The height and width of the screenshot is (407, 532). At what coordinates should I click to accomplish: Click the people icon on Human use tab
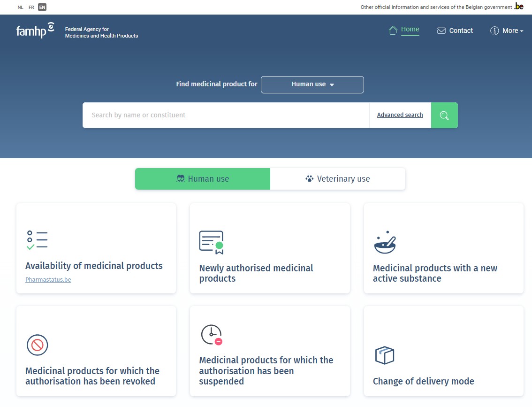pyautogui.click(x=181, y=178)
